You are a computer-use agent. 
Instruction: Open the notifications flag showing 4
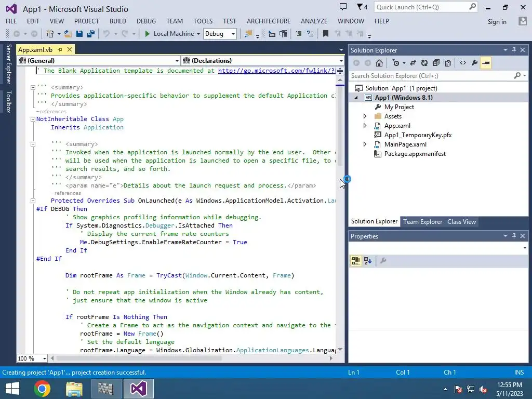[x=362, y=7]
